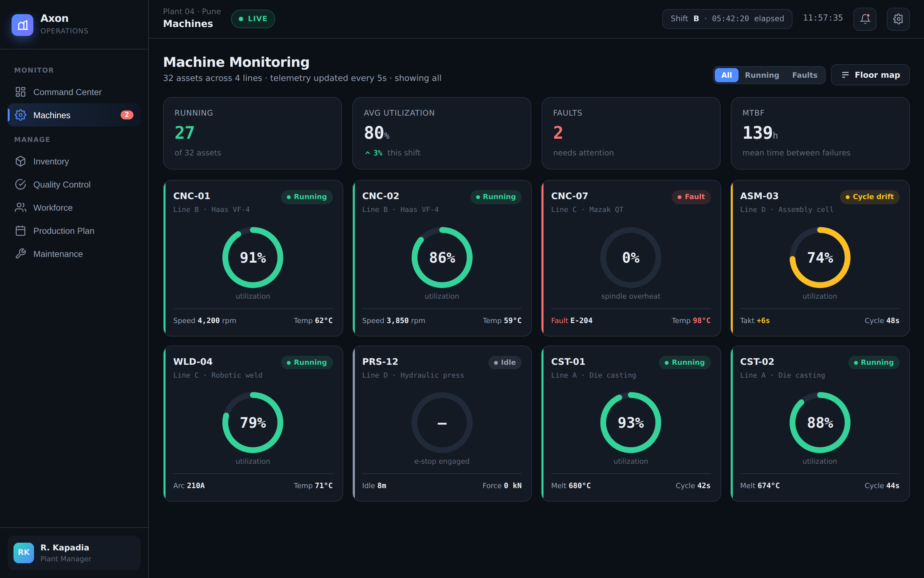The width and height of the screenshot is (924, 578).
Task: Click the Inventory box icon
Action: [x=21, y=161]
